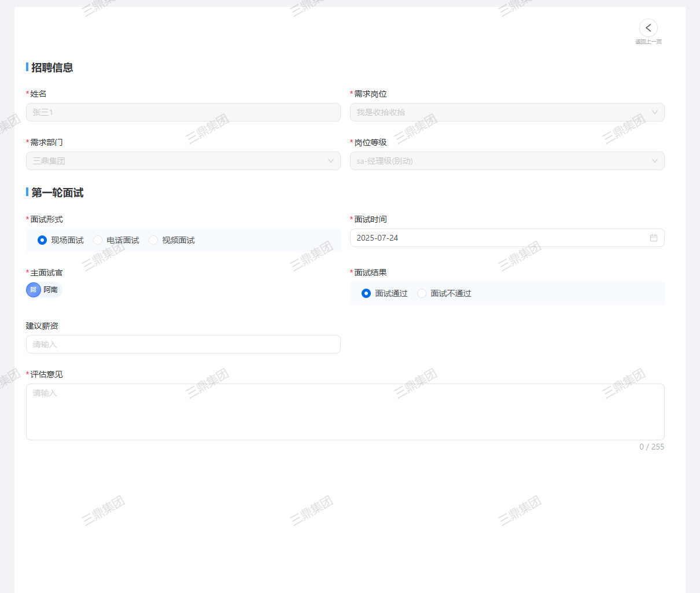Focus the 建议薪资 input field
The width and height of the screenshot is (700, 593).
[x=183, y=344]
